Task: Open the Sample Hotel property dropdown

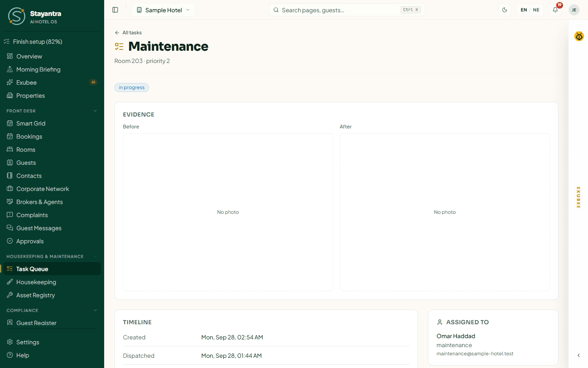Action: [163, 10]
